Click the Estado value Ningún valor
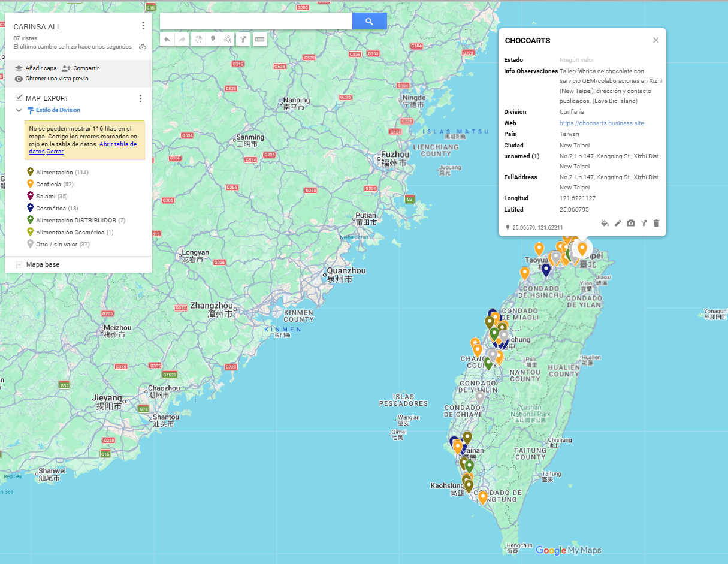 577,60
